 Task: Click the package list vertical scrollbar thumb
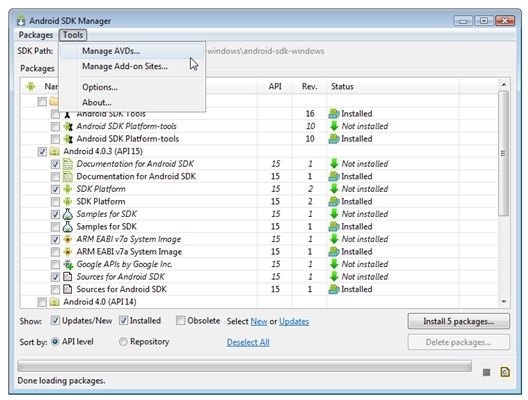coord(503,154)
